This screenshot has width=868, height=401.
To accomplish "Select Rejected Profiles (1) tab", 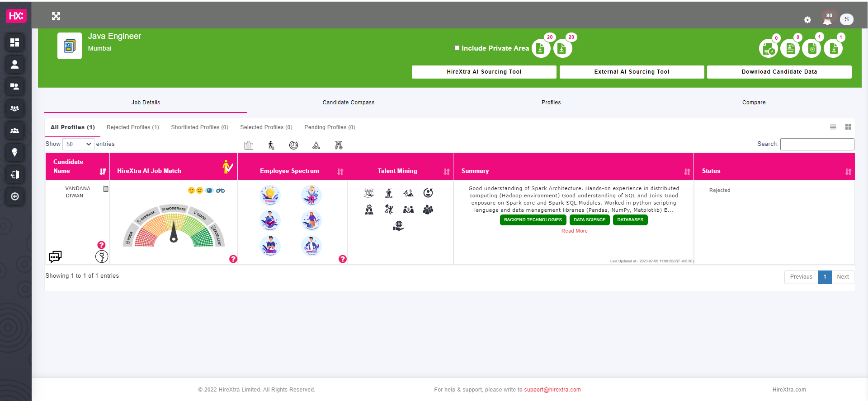I will (x=133, y=127).
